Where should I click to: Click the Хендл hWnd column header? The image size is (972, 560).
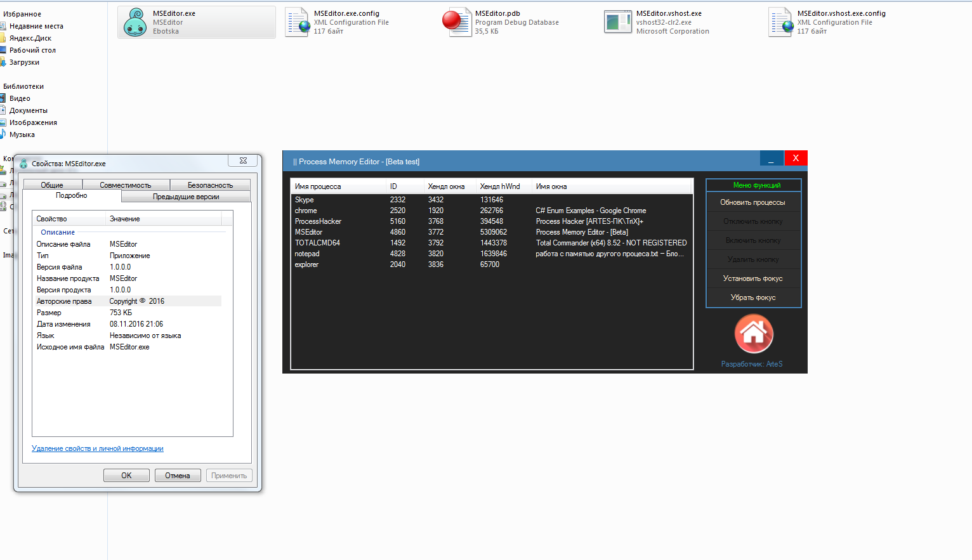[504, 186]
